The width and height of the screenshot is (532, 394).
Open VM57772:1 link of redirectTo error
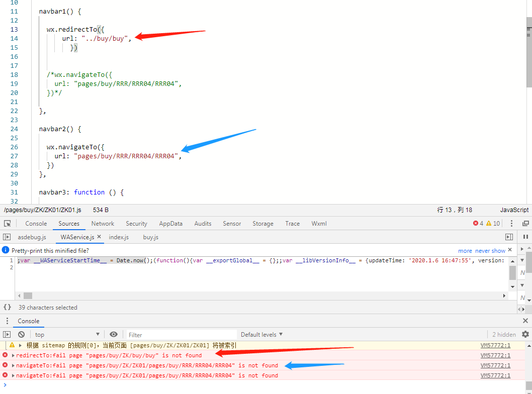tap(495, 355)
